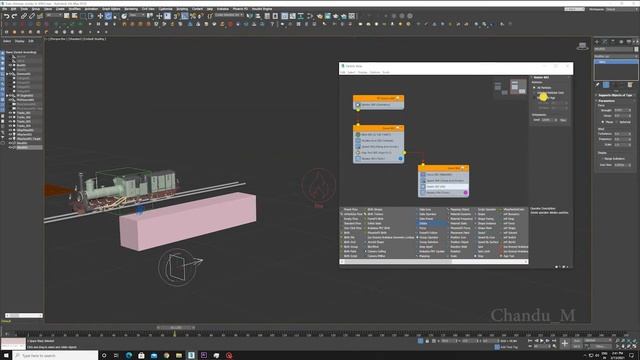
Task: Choose Planar force radio in Parameters
Action: [x=603, y=122]
